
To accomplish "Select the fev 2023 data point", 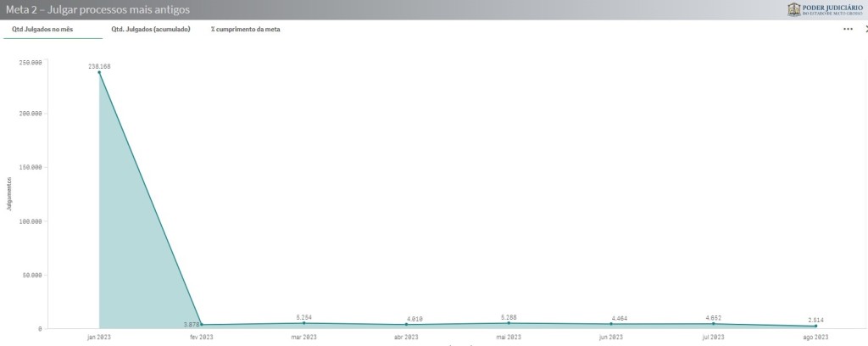I will (x=202, y=325).
